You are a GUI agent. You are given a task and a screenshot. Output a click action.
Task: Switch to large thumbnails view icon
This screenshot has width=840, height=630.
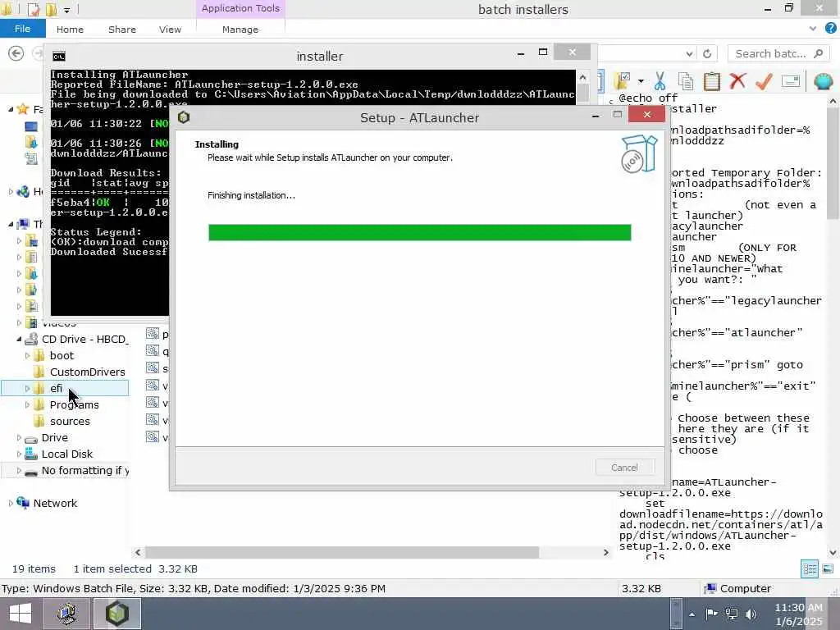click(x=828, y=569)
